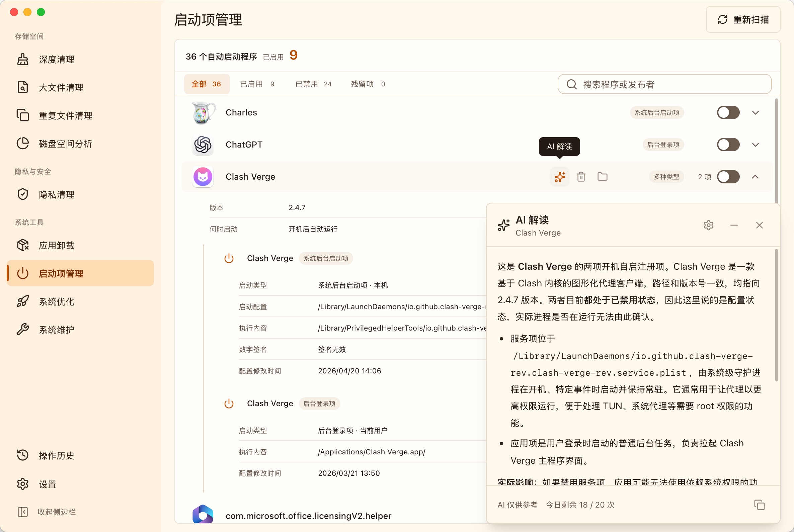Open 设置 in the sidebar
794x532 pixels.
80,484
